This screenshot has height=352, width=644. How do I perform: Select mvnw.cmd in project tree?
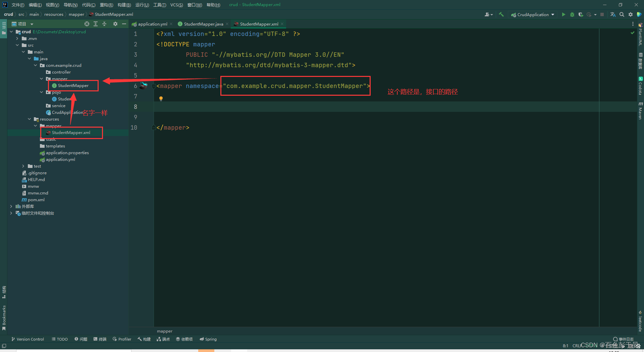tap(38, 193)
